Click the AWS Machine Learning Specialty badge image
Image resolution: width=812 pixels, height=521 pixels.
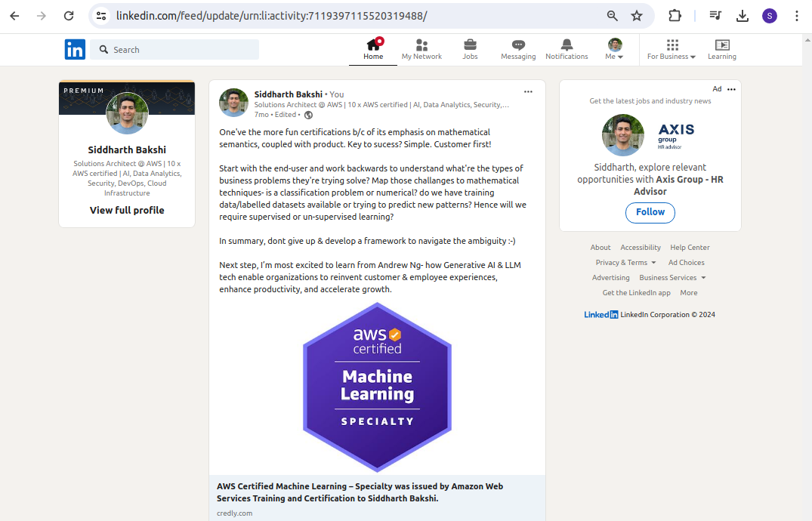tap(377, 387)
